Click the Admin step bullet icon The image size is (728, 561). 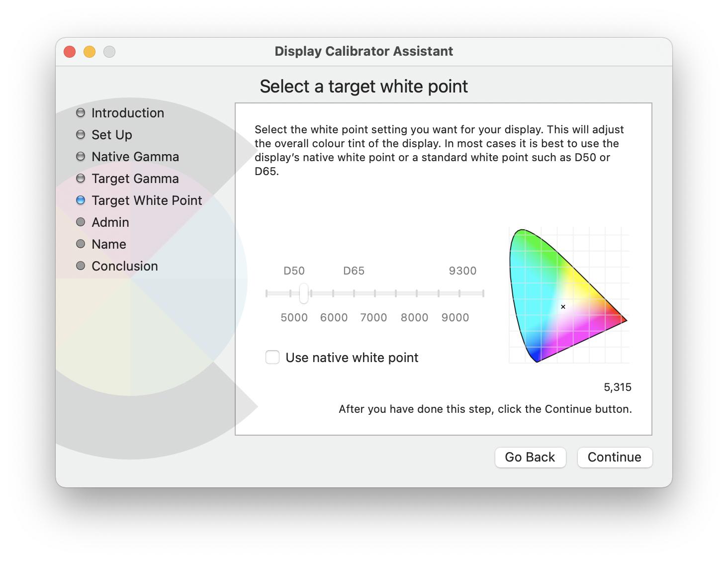[x=81, y=222]
